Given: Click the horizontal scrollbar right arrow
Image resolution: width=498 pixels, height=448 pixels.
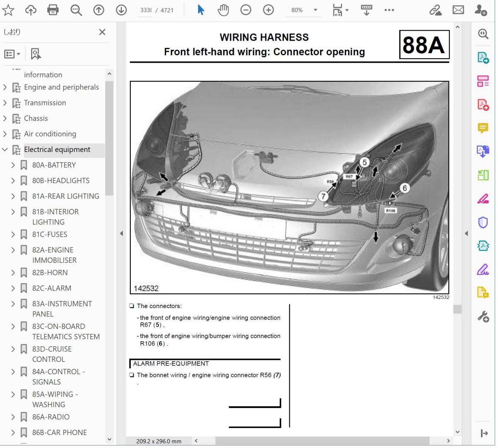Looking at the screenshot, I should point(448,441).
